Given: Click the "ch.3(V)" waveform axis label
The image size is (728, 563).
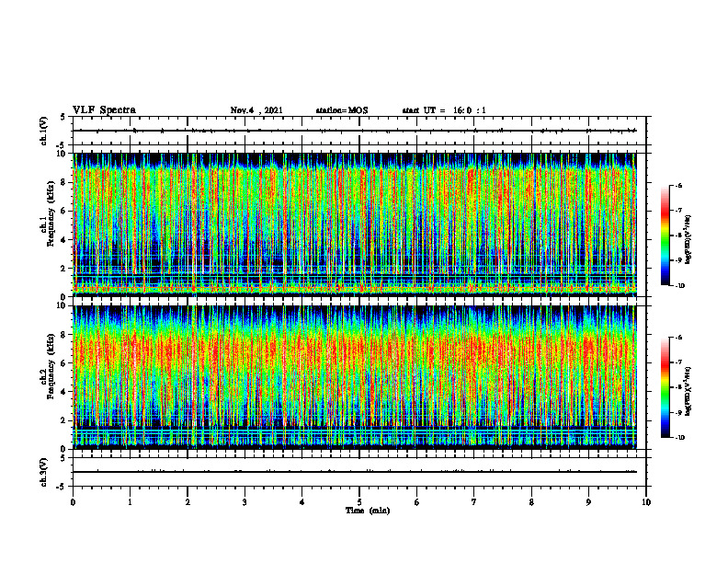Looking at the screenshot, I should tap(43, 472).
